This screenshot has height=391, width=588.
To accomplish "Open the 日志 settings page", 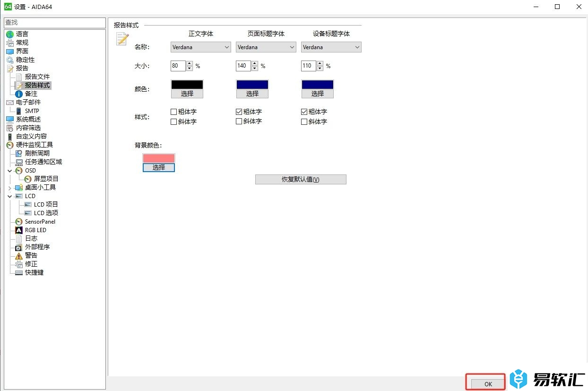I will point(31,238).
